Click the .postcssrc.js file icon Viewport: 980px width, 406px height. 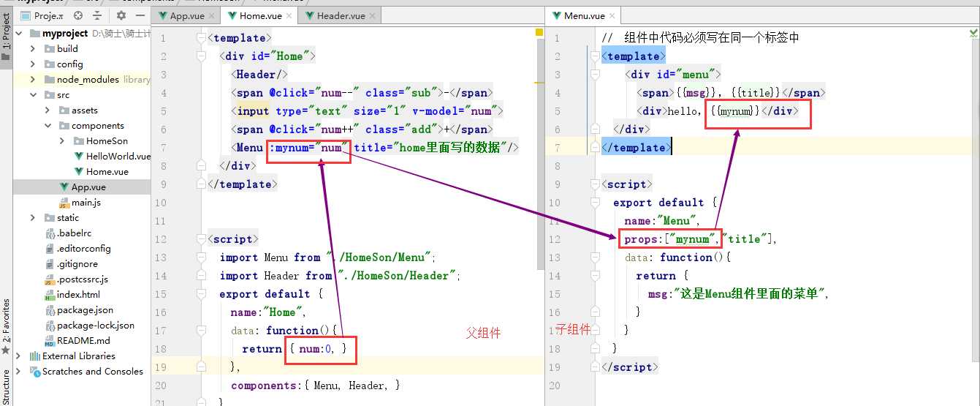[x=49, y=279]
